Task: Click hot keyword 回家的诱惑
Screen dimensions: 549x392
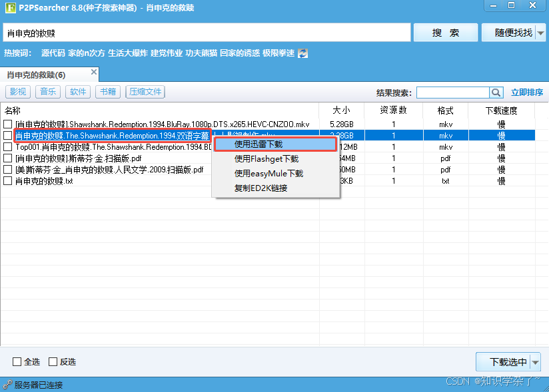Action: coord(239,53)
